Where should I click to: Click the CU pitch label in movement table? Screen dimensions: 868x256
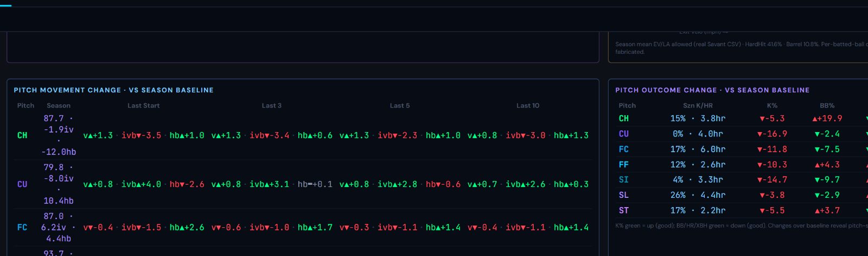[22, 184]
